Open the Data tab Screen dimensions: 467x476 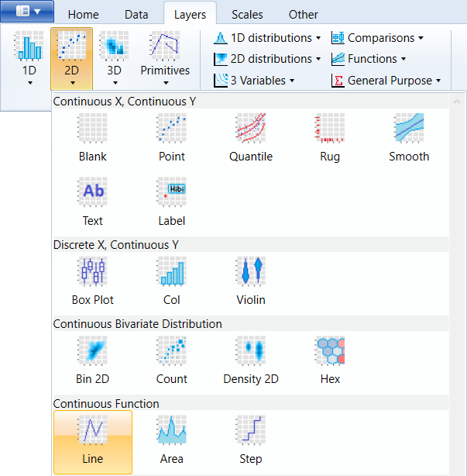(x=136, y=15)
